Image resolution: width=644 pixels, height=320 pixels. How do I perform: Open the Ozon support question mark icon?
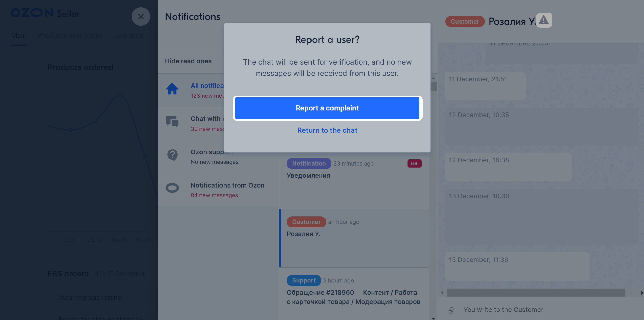172,155
